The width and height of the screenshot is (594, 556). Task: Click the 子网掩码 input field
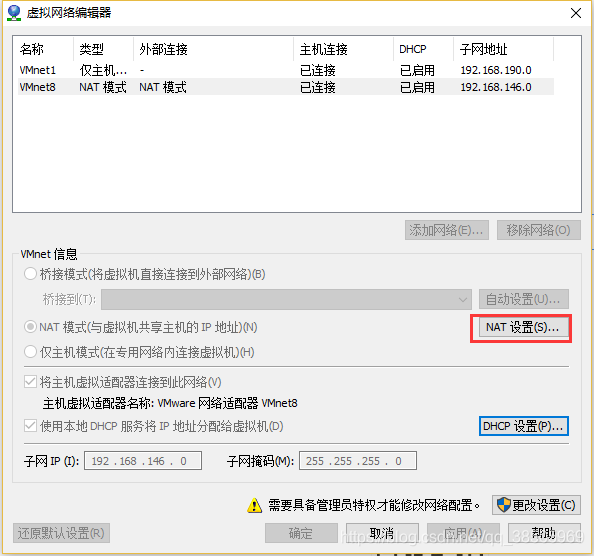(358, 461)
